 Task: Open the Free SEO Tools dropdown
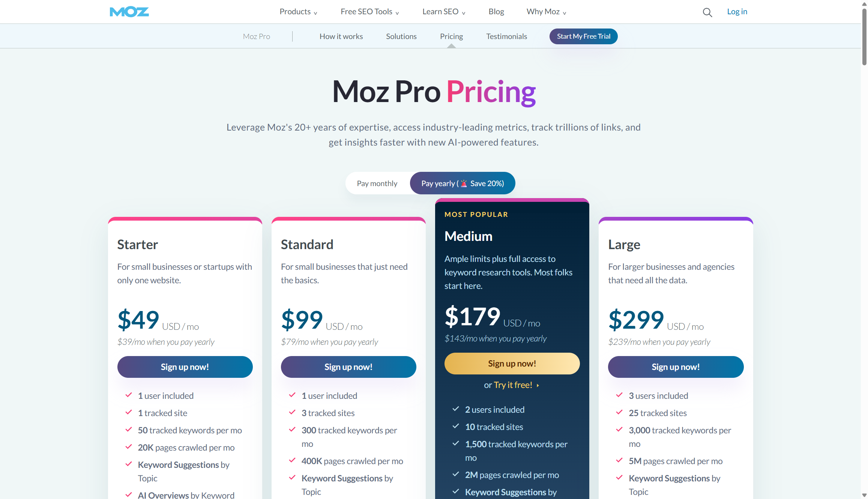(x=369, y=12)
